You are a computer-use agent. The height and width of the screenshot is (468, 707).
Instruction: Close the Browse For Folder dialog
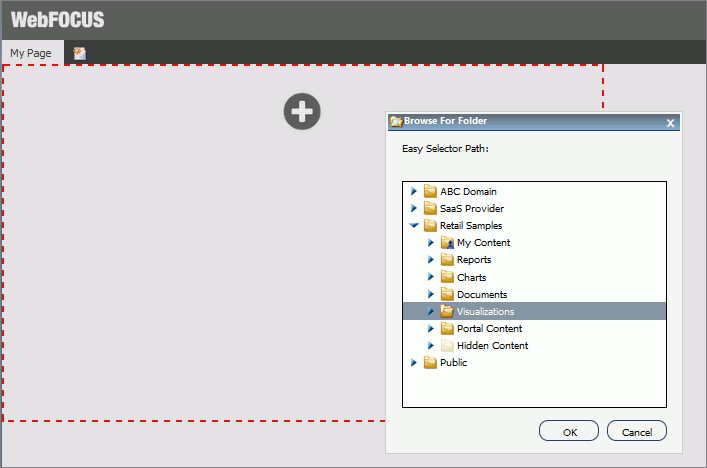(670, 123)
